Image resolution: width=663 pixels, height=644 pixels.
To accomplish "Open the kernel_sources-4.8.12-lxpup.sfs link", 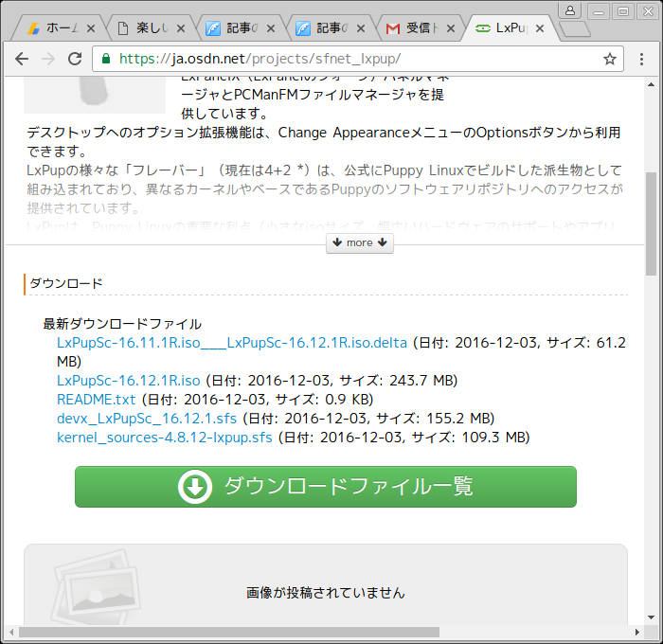I will (165, 438).
